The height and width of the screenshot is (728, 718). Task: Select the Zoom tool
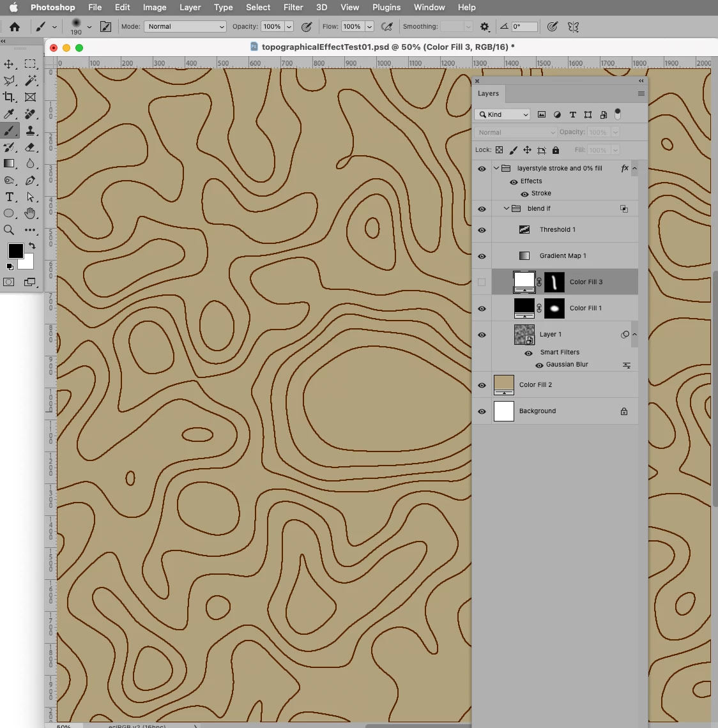point(9,230)
